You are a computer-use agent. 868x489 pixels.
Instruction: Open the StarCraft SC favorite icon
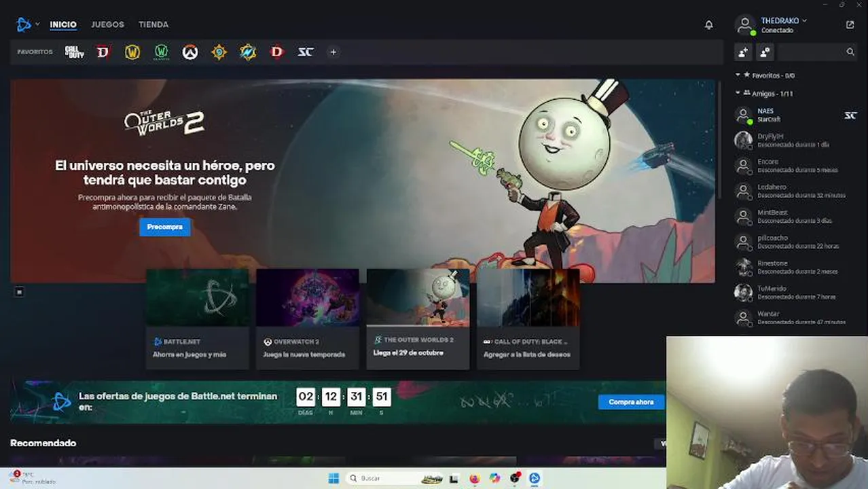[x=306, y=52]
